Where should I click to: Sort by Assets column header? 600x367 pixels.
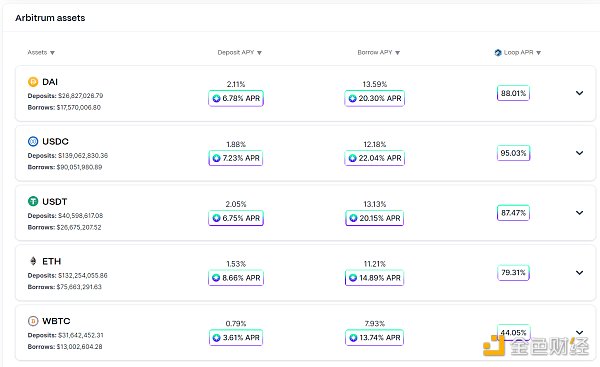[41, 52]
